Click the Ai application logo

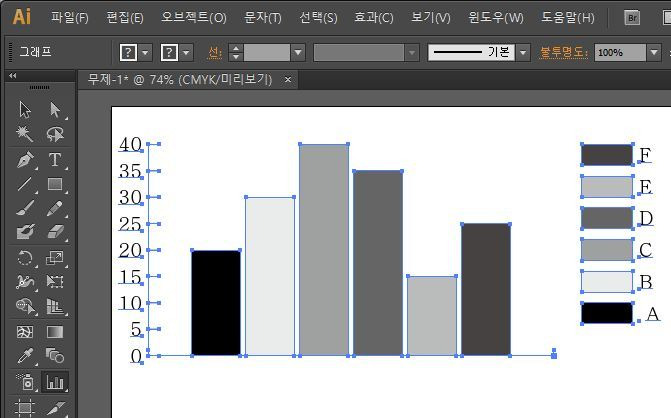tap(21, 17)
